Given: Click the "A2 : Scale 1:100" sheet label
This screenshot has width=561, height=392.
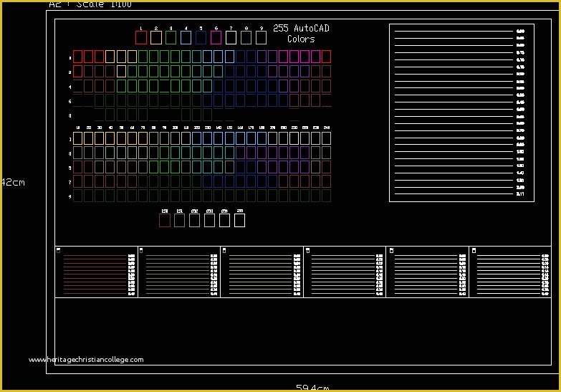Looking at the screenshot, I should point(90,4).
